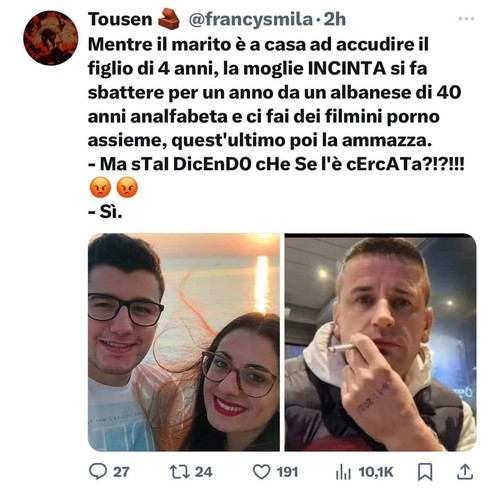Click the 2h timestamp
This screenshot has width=500, height=492.
(335, 19)
